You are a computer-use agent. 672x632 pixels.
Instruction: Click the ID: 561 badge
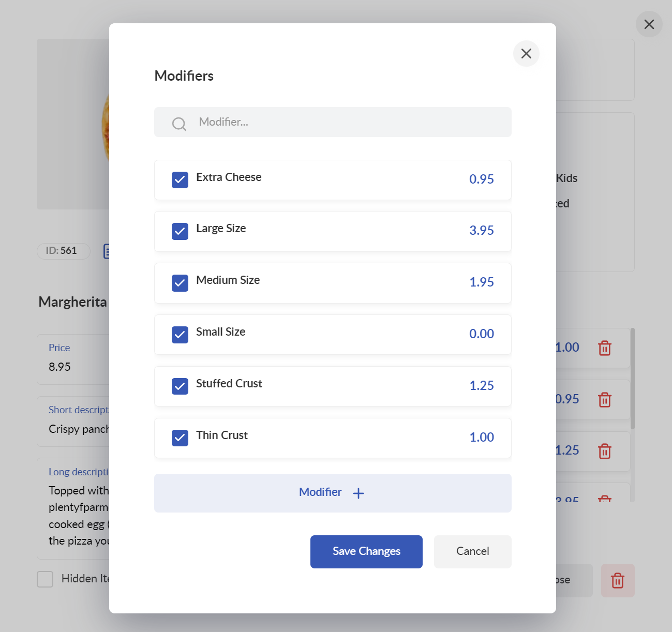pos(64,251)
